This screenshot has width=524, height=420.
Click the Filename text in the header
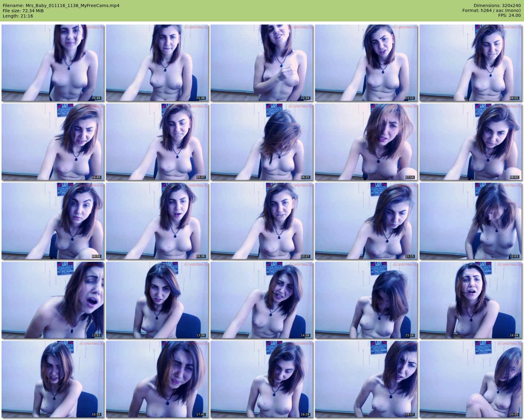pyautogui.click(x=61, y=6)
